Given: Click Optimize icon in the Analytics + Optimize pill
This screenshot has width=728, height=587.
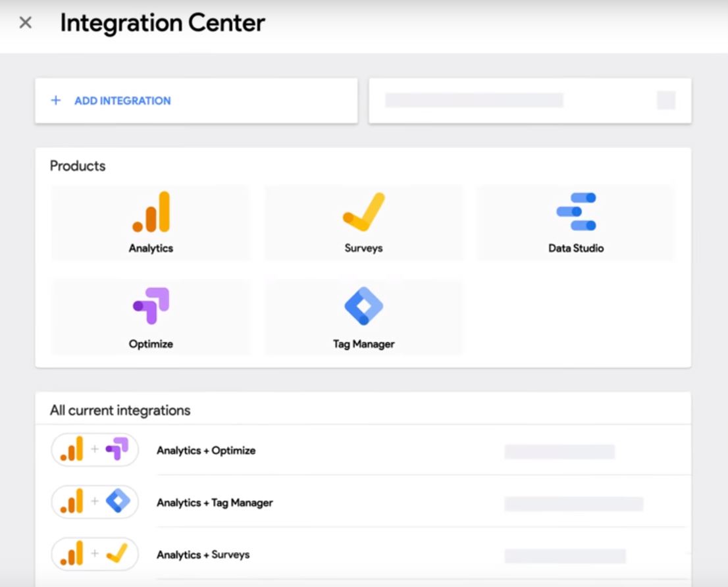Looking at the screenshot, I should click(x=117, y=449).
